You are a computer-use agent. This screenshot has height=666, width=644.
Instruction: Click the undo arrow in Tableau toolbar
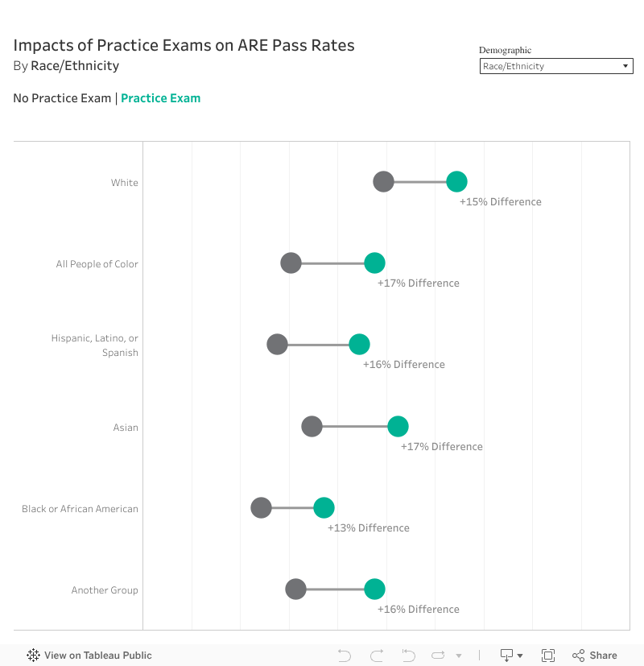(345, 656)
